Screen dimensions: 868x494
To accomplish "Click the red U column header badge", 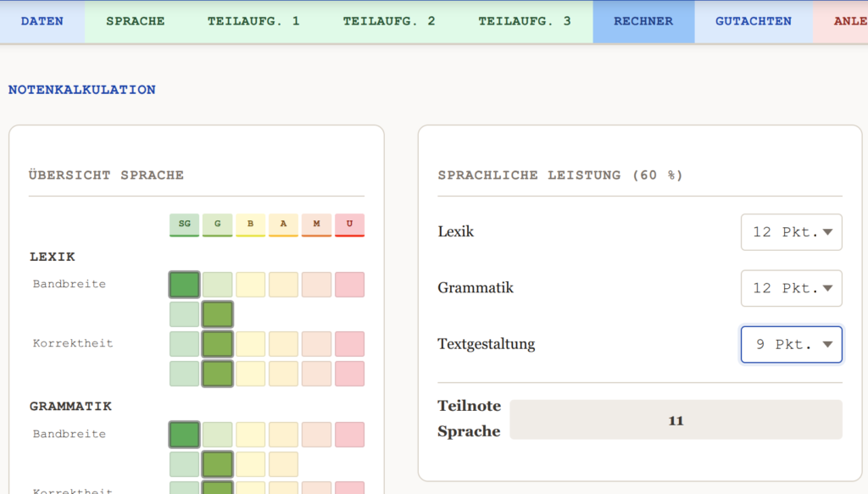I will [349, 225].
